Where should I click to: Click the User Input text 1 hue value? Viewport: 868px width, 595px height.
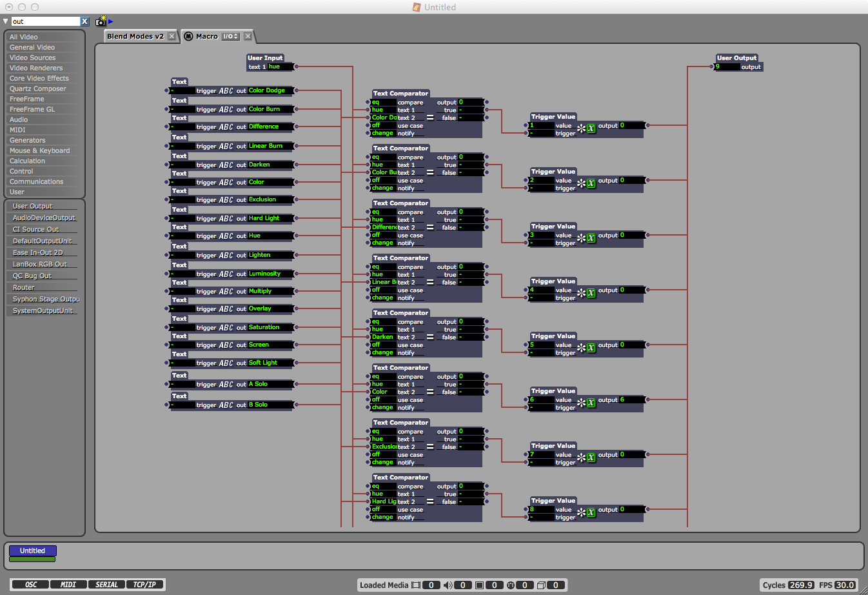(280, 66)
